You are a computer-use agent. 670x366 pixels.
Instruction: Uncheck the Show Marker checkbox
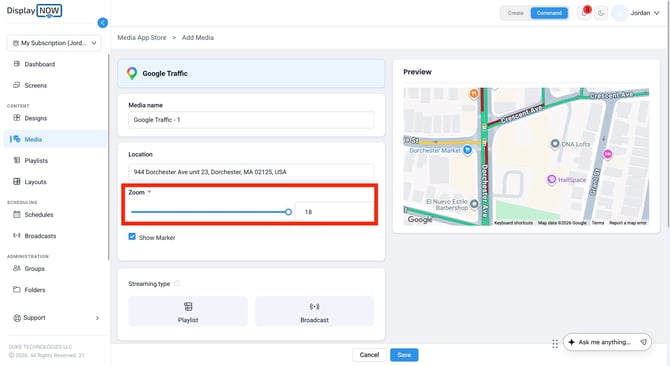pyautogui.click(x=132, y=237)
